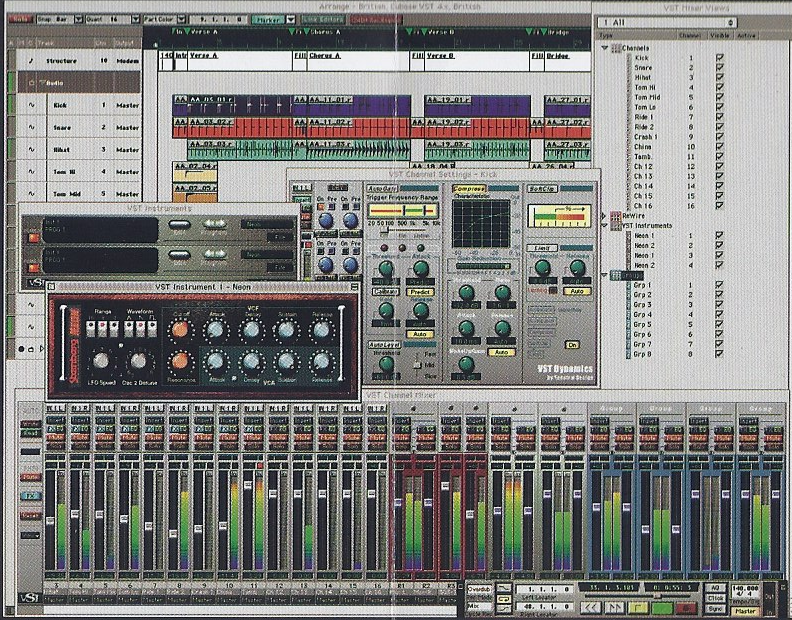Click the Predict button in AutoGate
Screen dimensions: 792x620
click(420, 292)
